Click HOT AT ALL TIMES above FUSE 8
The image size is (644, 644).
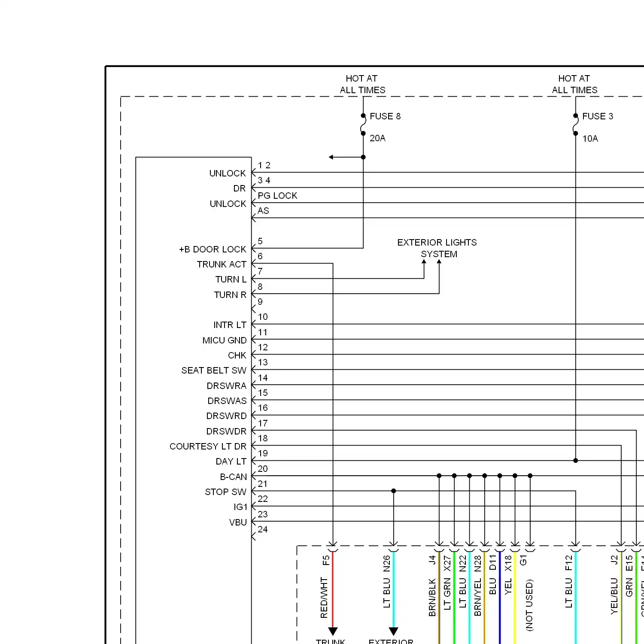pos(362,84)
